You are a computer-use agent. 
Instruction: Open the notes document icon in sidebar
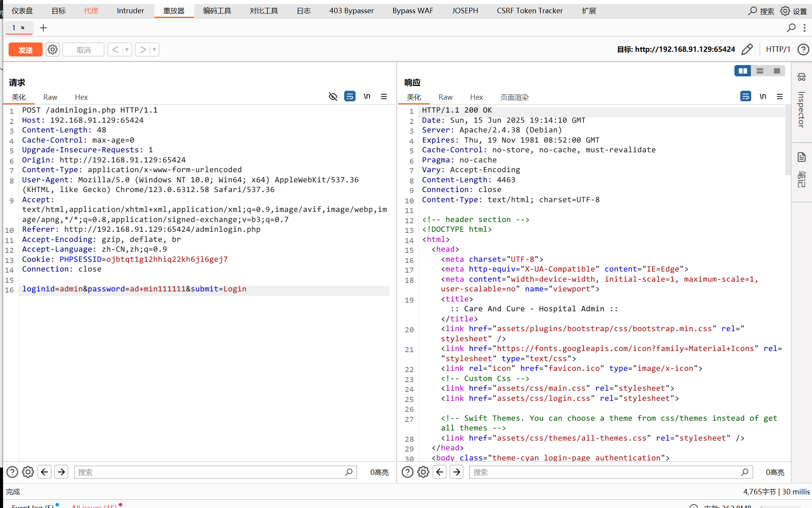pyautogui.click(x=801, y=157)
